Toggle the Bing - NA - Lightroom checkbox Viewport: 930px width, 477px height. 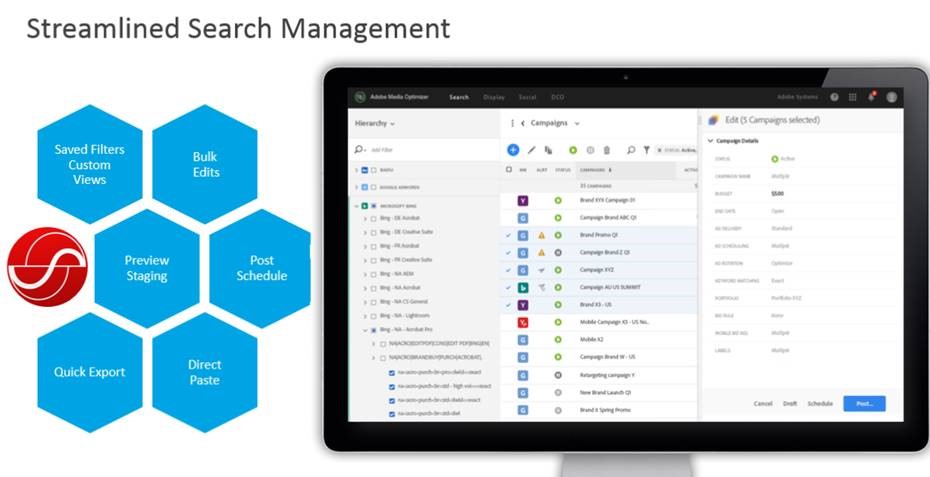(373, 316)
